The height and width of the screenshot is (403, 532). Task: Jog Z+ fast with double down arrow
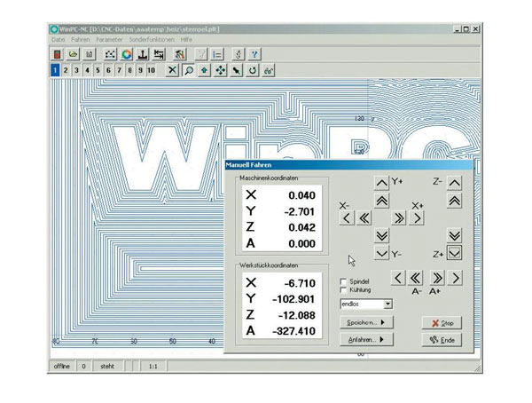coord(455,235)
